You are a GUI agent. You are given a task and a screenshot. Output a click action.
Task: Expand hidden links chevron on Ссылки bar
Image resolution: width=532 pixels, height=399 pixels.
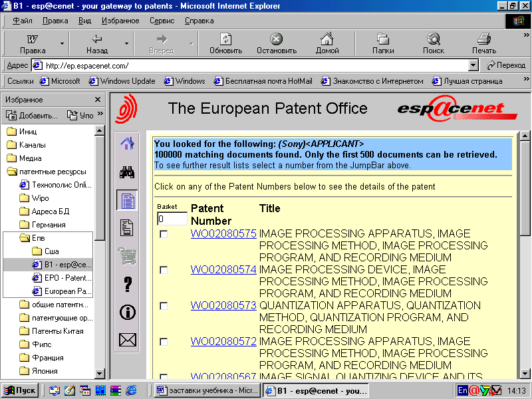(x=526, y=78)
